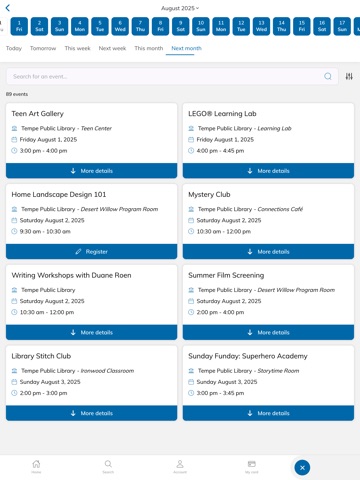Go back using the top-left arrow
This screenshot has width=360, height=480.
click(x=8, y=8)
